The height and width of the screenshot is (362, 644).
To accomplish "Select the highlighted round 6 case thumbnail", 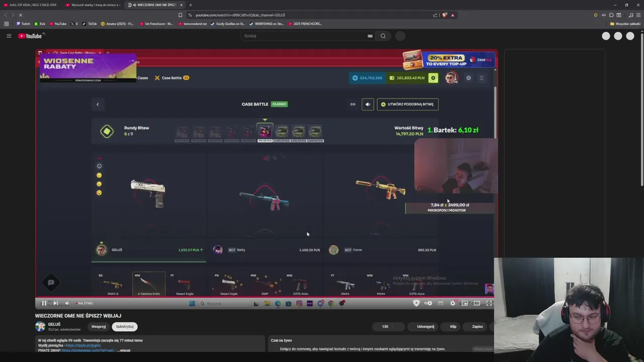I will 265,132.
